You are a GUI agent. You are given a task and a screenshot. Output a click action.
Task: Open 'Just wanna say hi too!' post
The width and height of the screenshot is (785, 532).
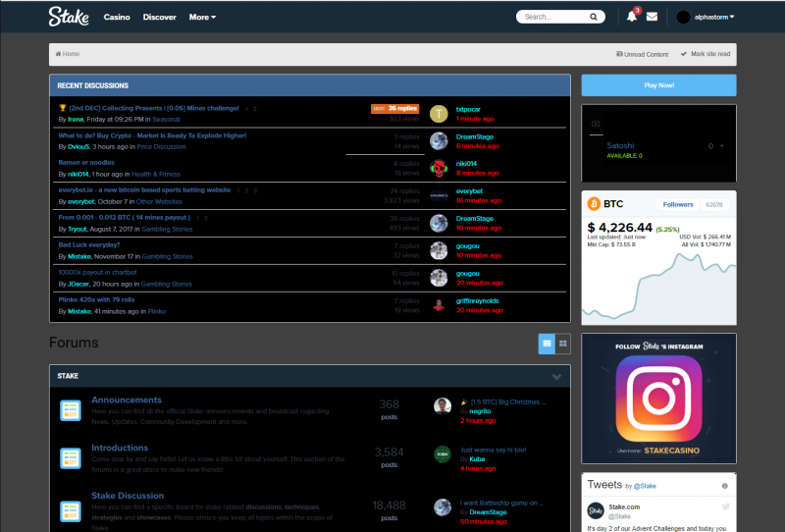point(494,450)
